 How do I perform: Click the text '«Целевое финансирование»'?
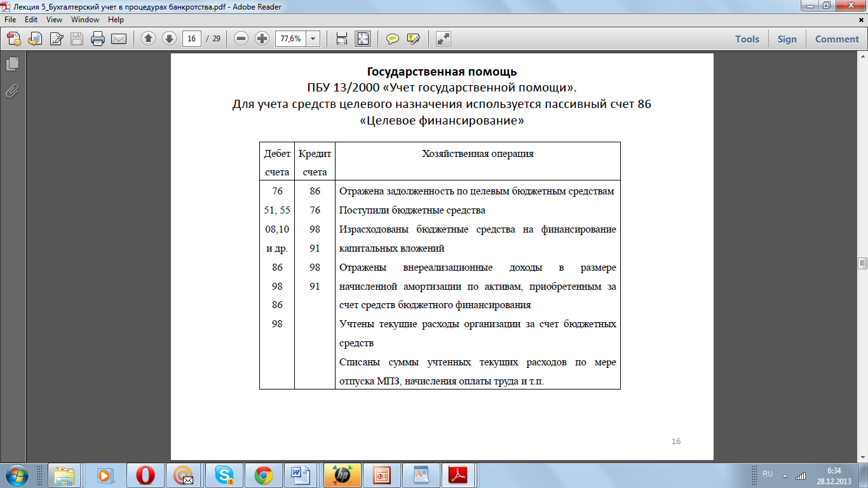442,121
